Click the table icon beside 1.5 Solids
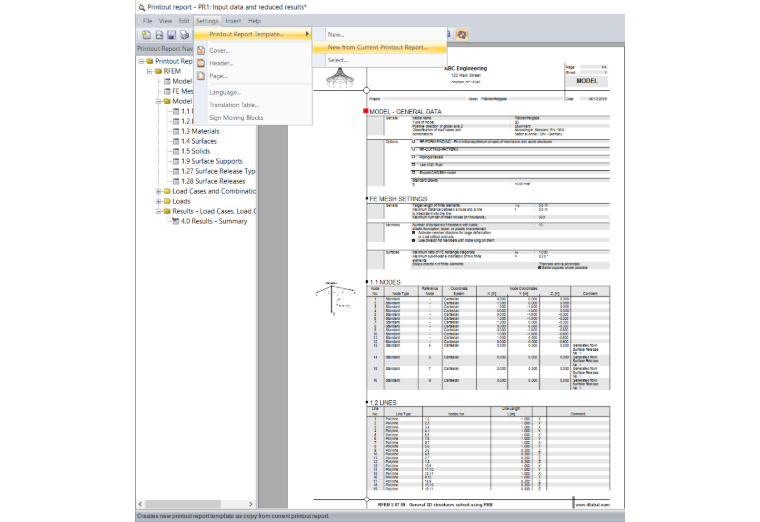760x522 pixels. coord(176,151)
